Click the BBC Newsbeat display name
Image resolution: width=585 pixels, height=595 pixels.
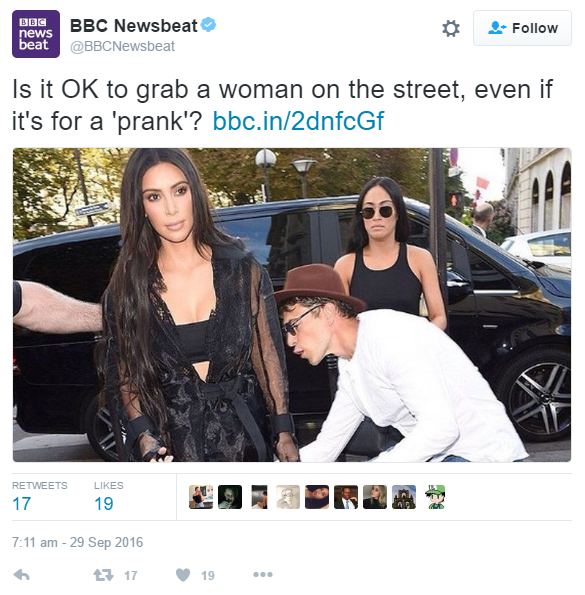click(134, 26)
